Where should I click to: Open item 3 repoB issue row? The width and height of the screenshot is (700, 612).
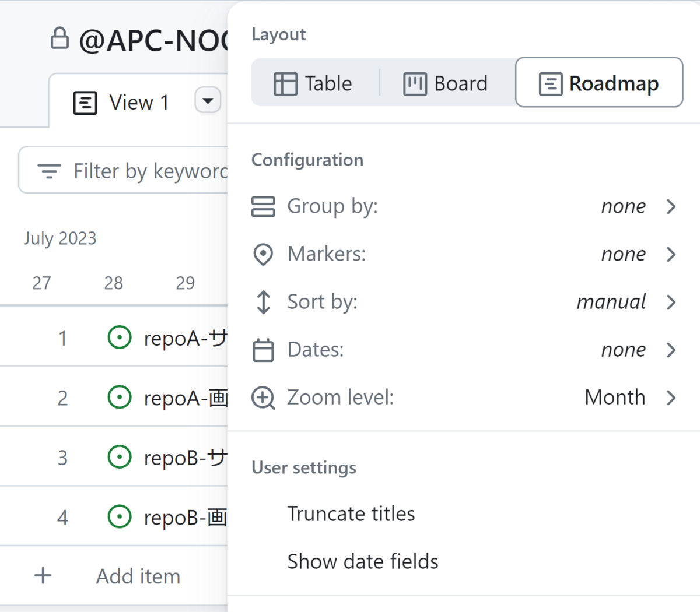(x=184, y=458)
